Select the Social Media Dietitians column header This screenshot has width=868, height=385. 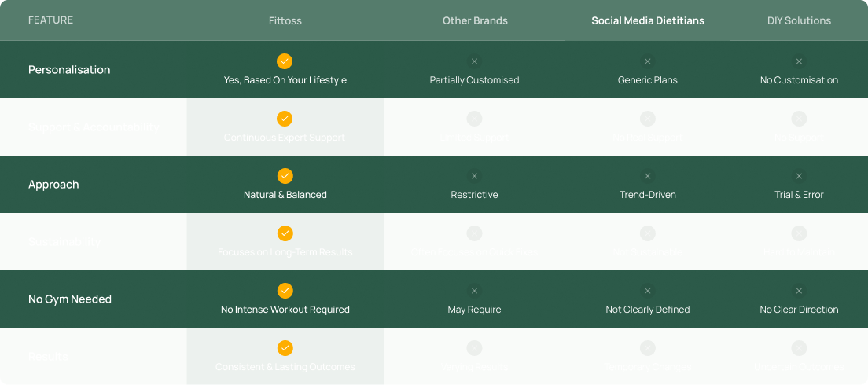click(648, 21)
